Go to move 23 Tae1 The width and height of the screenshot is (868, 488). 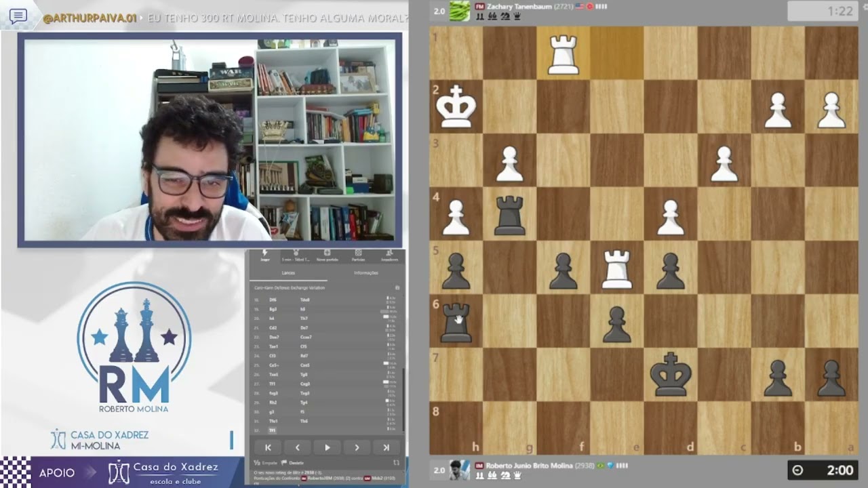click(273, 346)
